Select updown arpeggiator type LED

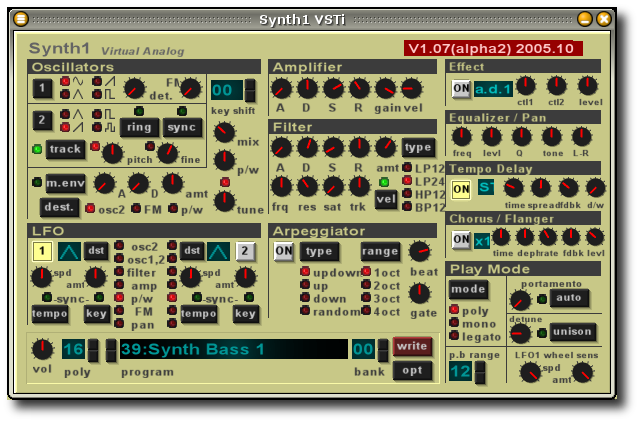305,271
